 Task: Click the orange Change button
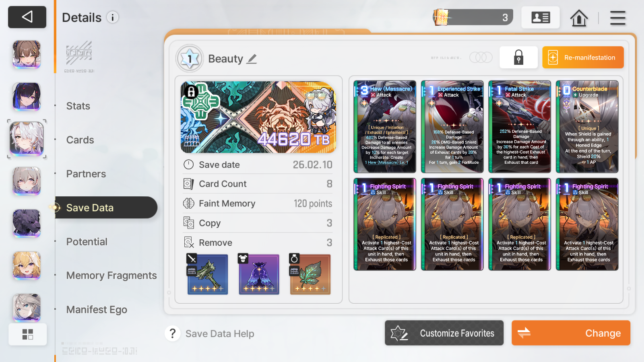(x=571, y=333)
